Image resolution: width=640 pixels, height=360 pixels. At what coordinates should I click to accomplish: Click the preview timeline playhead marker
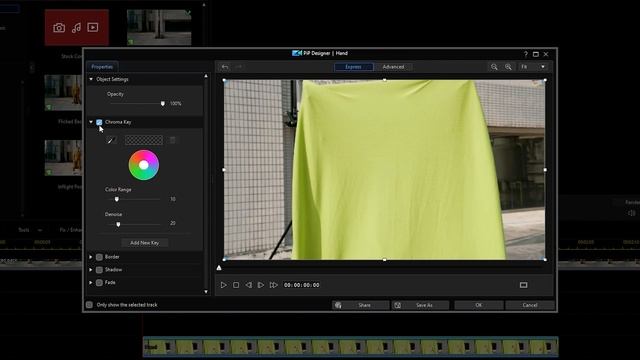[x=219, y=268]
